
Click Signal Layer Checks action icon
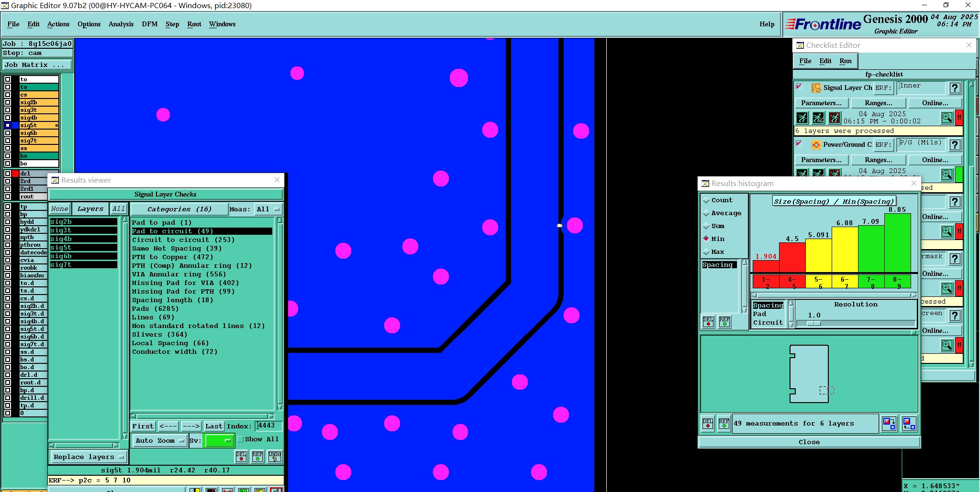[816, 88]
